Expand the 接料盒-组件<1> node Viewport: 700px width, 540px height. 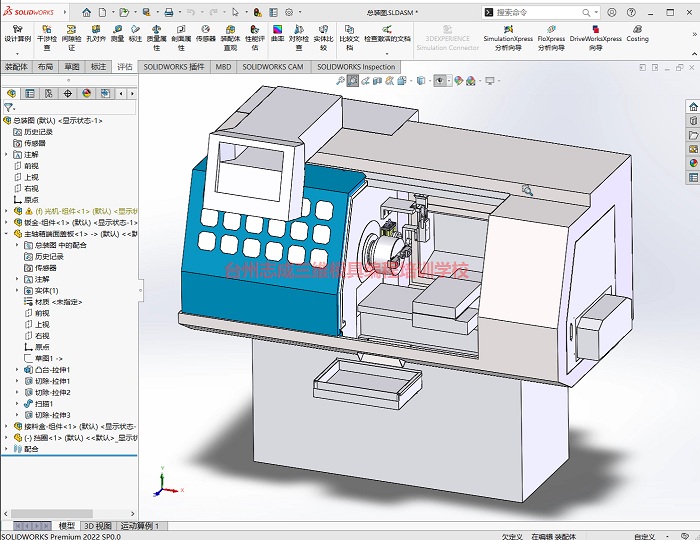(6, 426)
